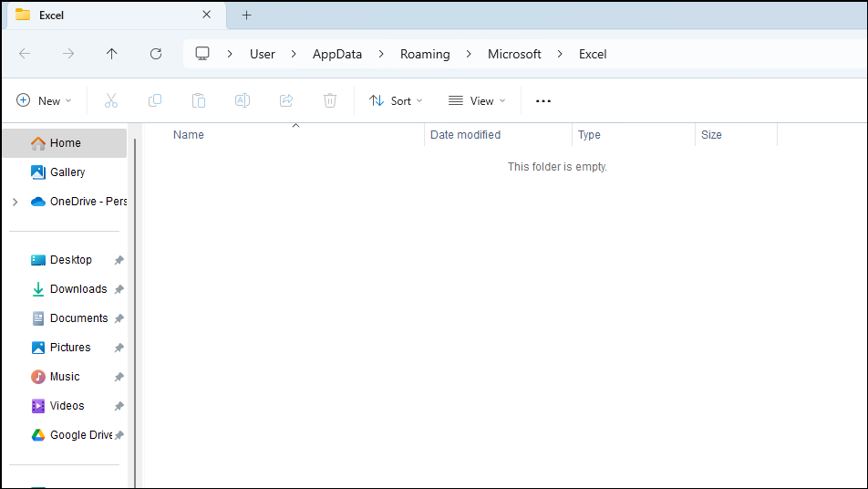Open the See more three-dots menu
The height and width of the screenshot is (489, 868).
pyautogui.click(x=543, y=100)
